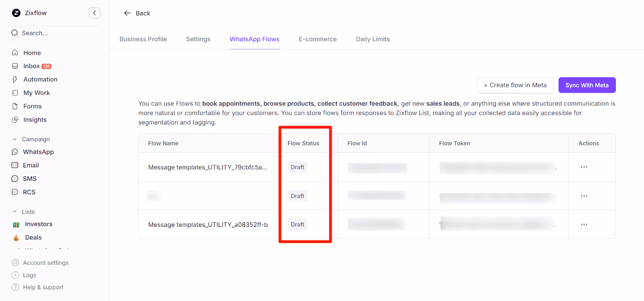
Task: Click the back arrow icon
Action: [128, 13]
